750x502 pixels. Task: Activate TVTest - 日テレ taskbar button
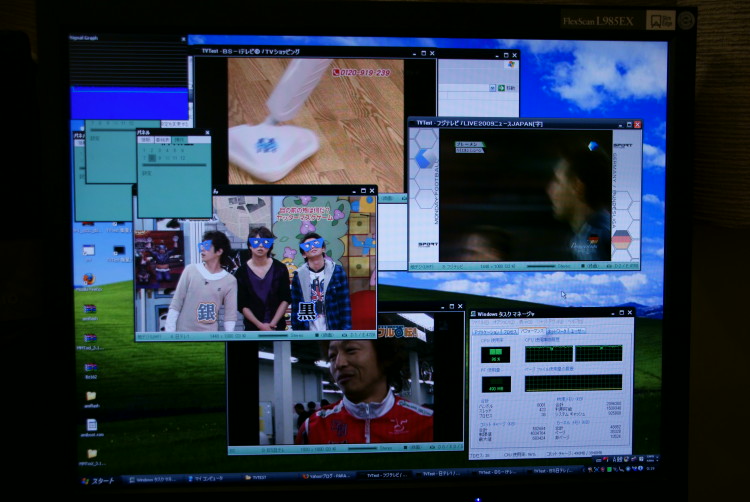pyautogui.click(x=440, y=473)
